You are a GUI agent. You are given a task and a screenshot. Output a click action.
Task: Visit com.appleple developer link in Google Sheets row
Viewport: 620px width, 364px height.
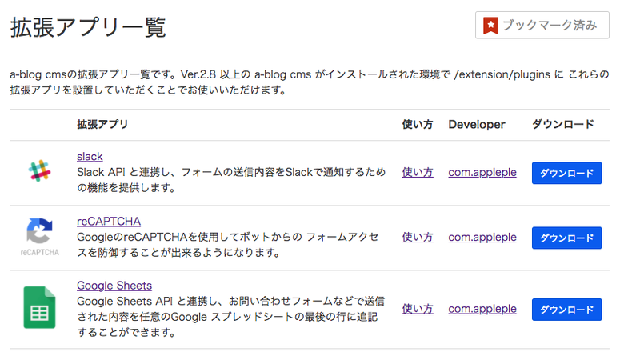coord(482,309)
